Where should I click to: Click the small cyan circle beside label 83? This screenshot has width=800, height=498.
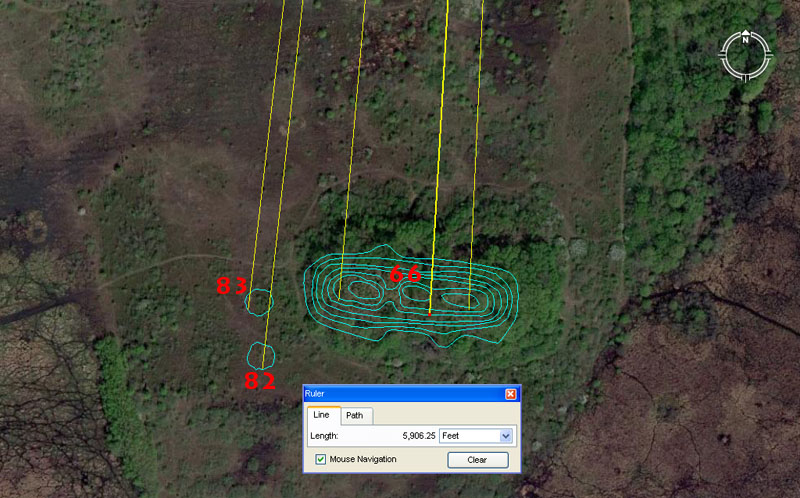pos(259,301)
